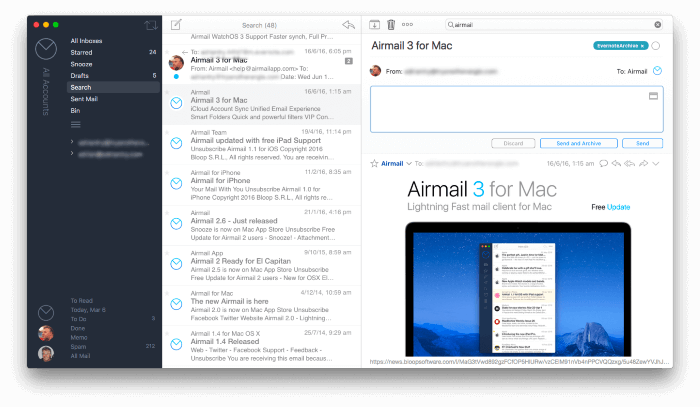Clear the search field with the X icon
This screenshot has width=700, height=407.
[658, 25]
